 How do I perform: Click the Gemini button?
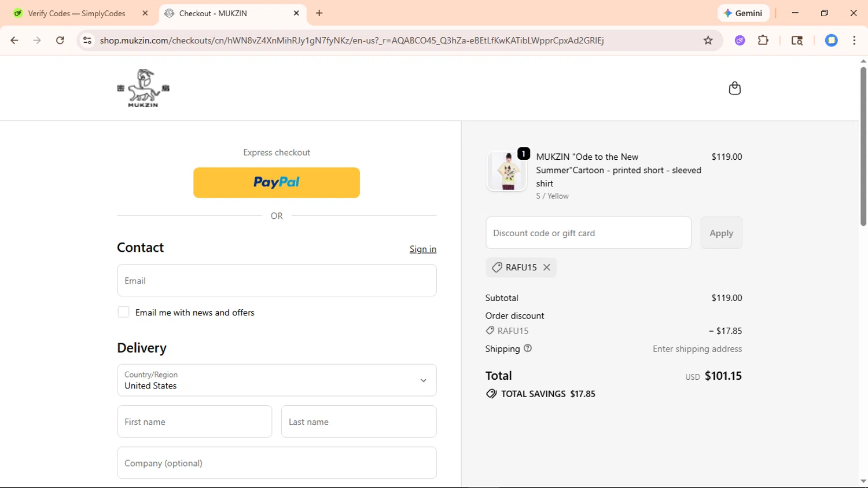click(744, 13)
